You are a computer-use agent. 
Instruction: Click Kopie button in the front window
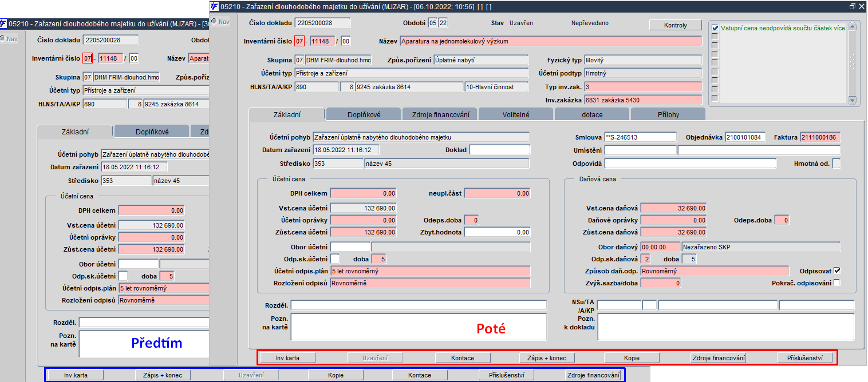pos(632,358)
